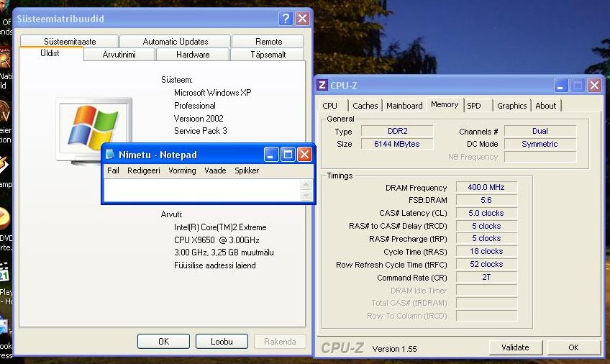
Task: Select the Üldist tab
Action: coord(50,53)
